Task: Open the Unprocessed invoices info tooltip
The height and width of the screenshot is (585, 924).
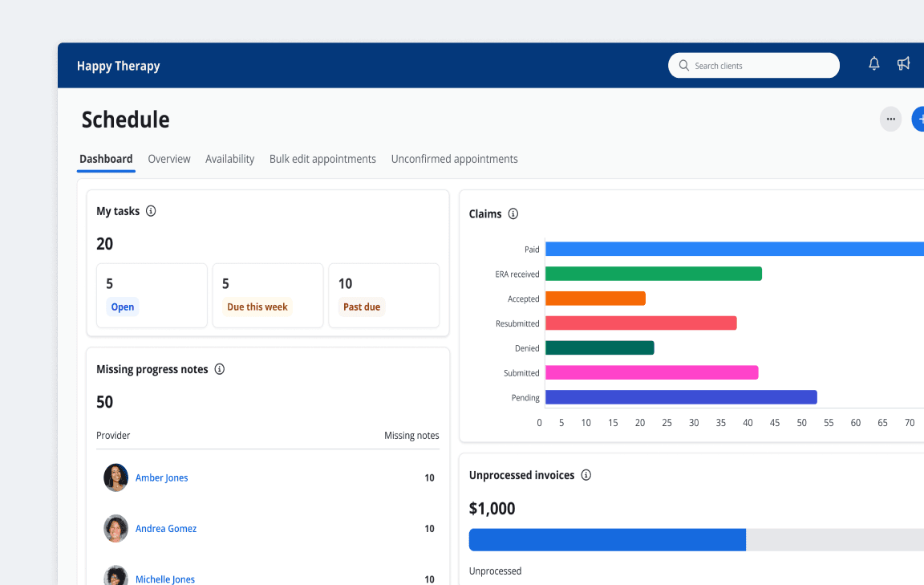Action: [586, 475]
